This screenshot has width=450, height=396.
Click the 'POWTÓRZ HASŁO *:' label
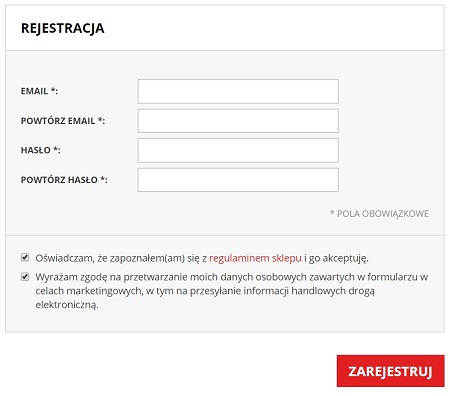tap(64, 180)
